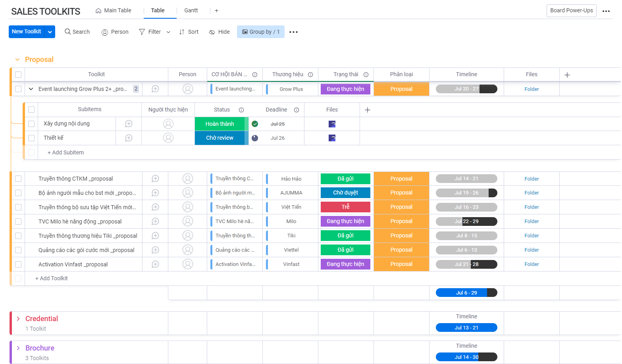Click the Hide columns eye icon
622x364 pixels.
[x=212, y=32]
